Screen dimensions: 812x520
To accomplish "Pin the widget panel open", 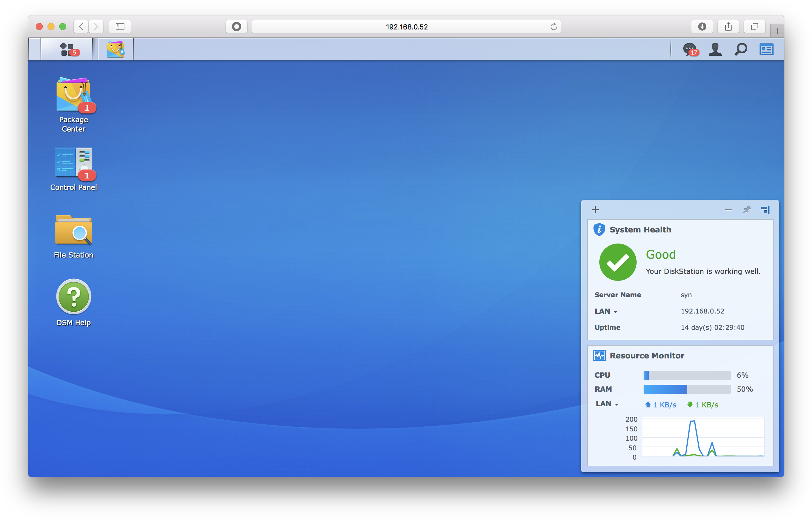I will (x=746, y=209).
